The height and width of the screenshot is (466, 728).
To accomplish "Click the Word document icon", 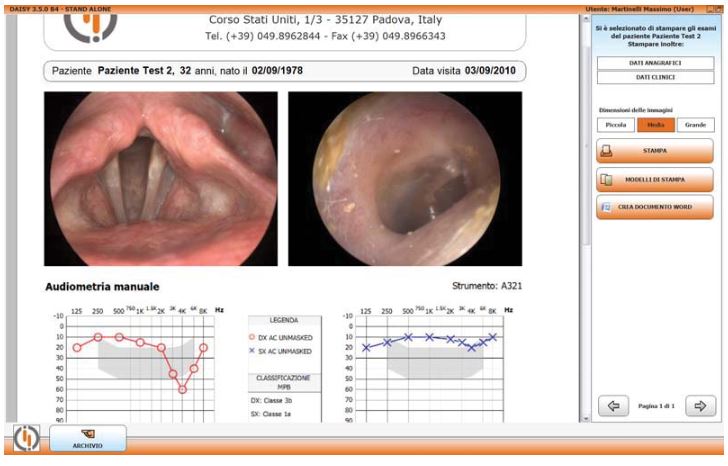I will (x=606, y=207).
